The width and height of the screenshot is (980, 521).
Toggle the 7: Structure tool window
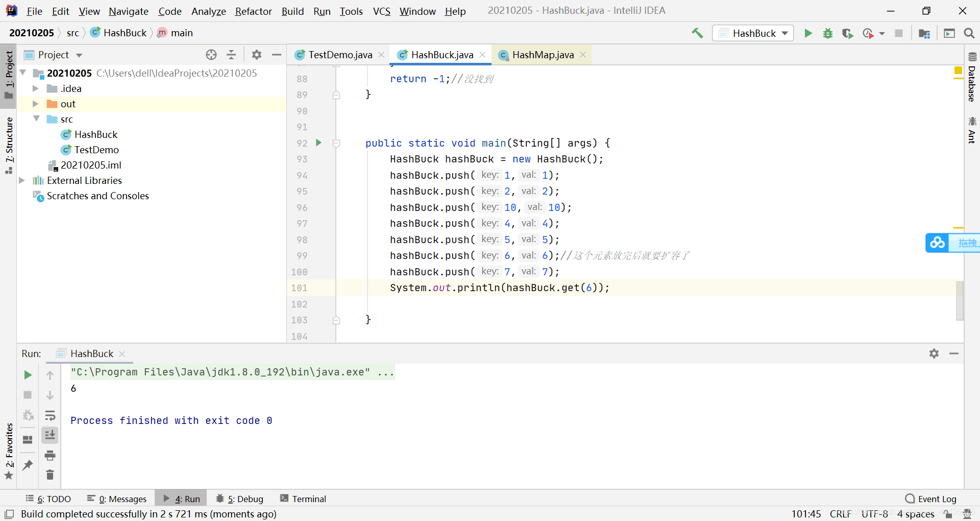tap(9, 145)
